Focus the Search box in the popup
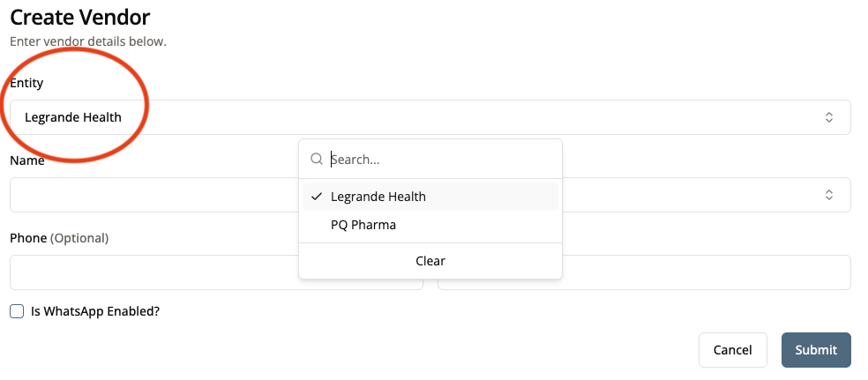 point(441,160)
